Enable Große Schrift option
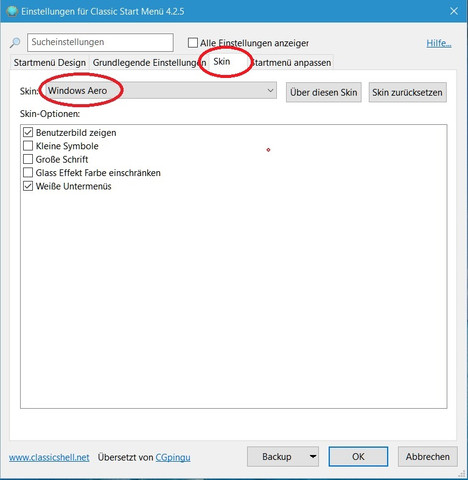 click(x=28, y=159)
